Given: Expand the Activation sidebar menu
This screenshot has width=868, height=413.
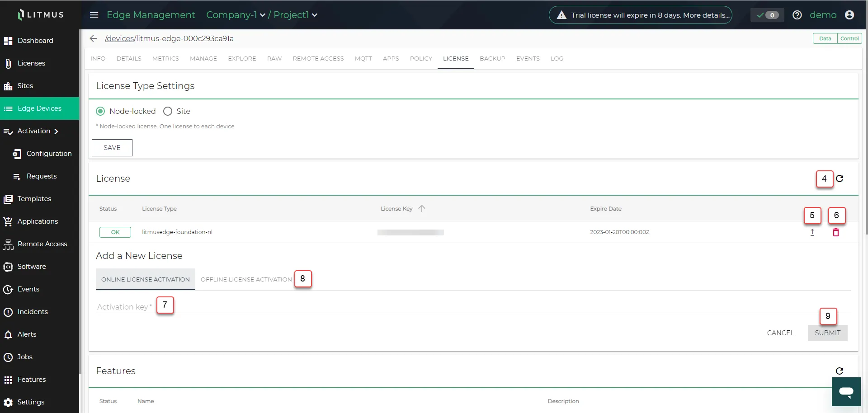Looking at the screenshot, I should (39, 131).
